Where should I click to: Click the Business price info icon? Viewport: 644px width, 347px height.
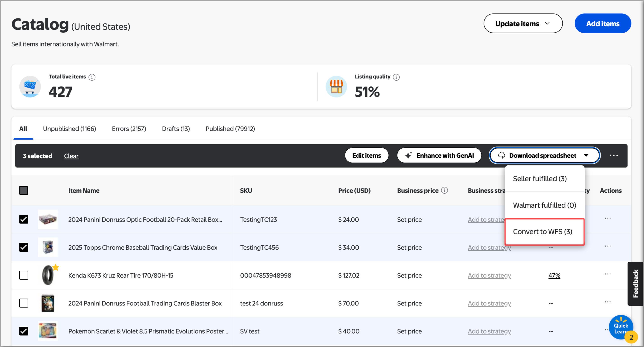444,190
